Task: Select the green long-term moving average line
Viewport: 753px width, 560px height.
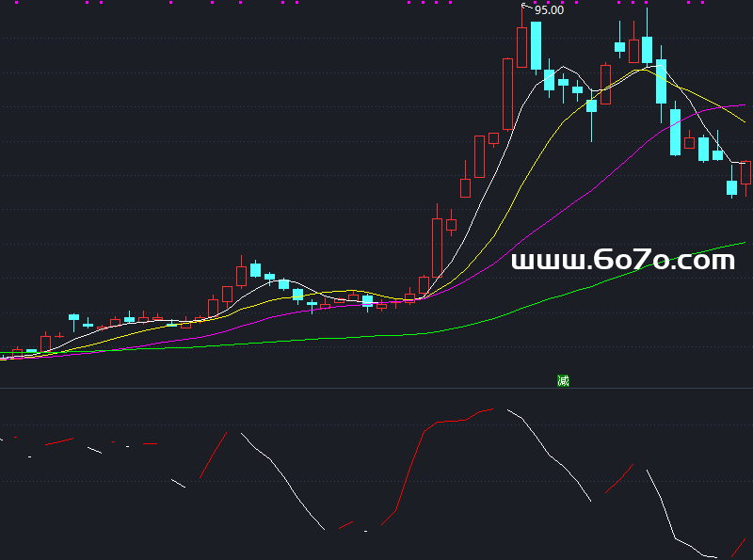Action: [x=565, y=293]
